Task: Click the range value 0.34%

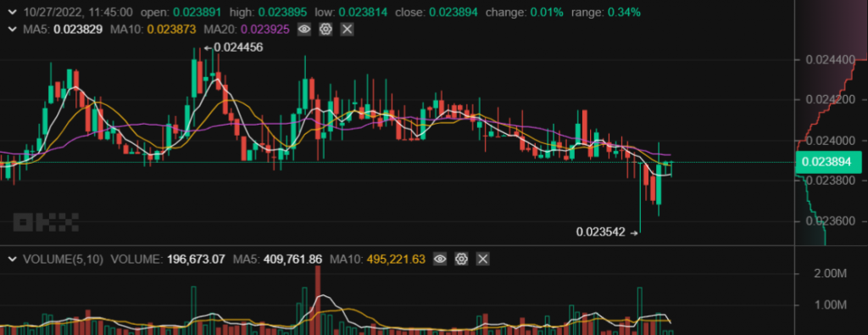Action: [624, 12]
